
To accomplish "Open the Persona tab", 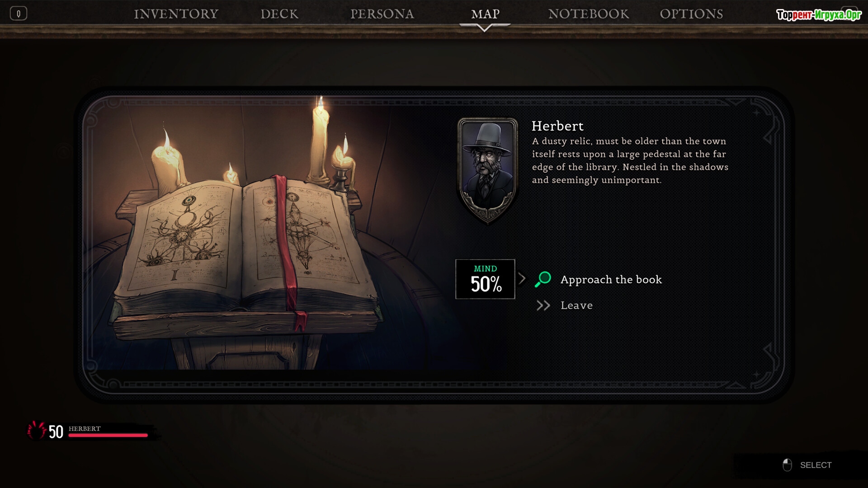I will [x=382, y=14].
